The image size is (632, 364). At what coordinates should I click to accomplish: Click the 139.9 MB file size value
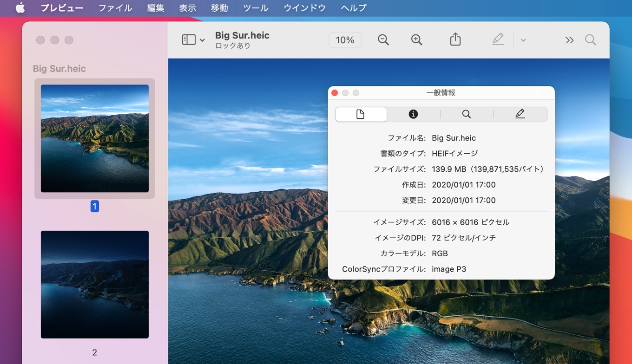click(487, 169)
